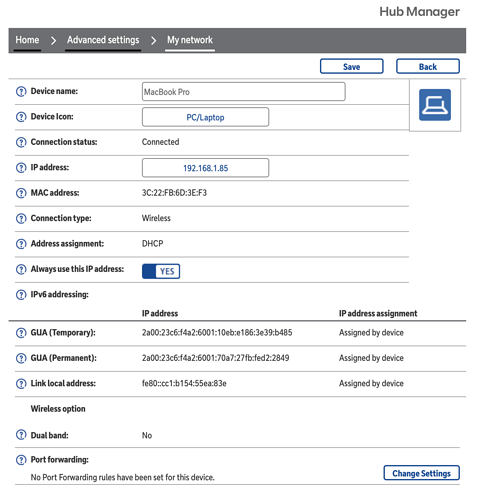Click the Back button
Screen dimensions: 477x500
[428, 66]
